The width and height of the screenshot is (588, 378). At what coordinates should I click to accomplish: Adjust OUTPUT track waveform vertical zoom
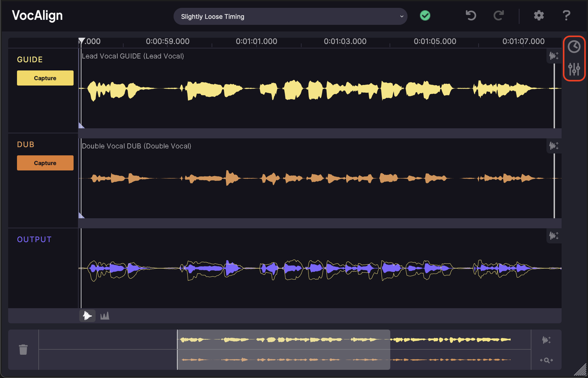click(x=554, y=236)
